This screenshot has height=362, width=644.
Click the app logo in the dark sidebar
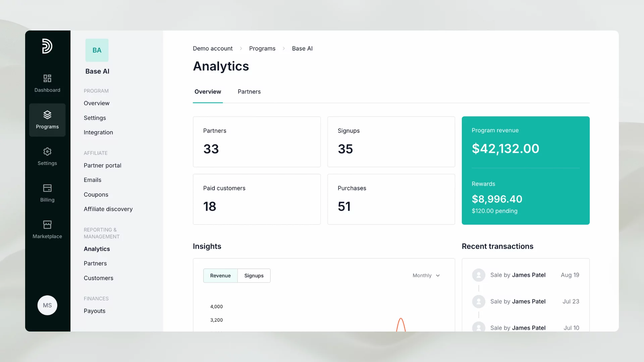pos(47,46)
